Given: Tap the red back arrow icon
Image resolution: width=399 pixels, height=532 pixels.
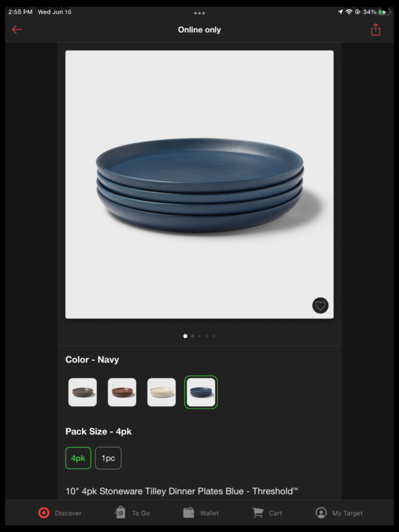Looking at the screenshot, I should pyautogui.click(x=17, y=30).
